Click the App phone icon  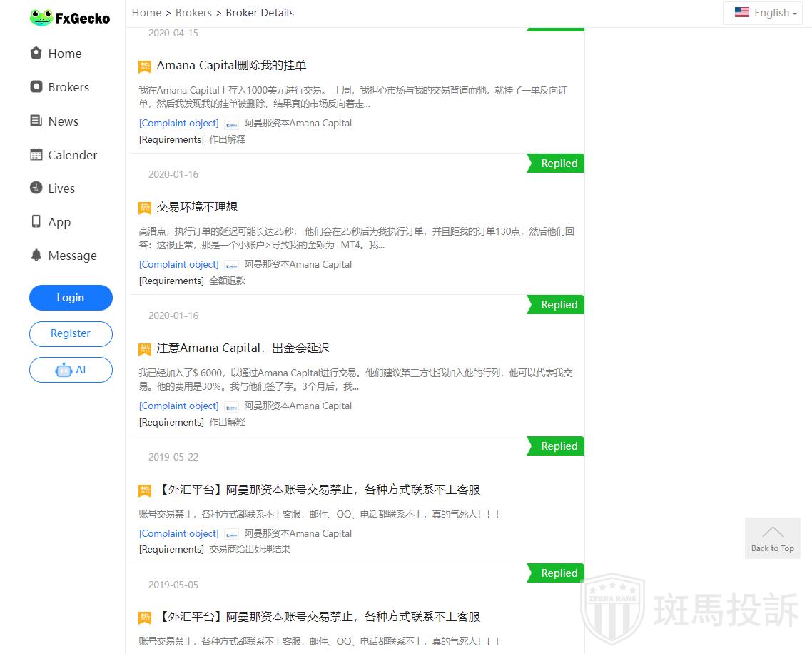[36, 221]
